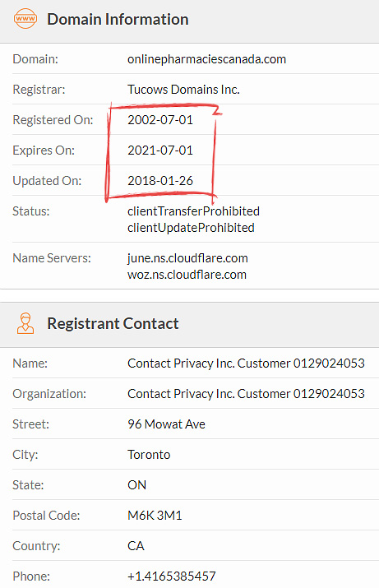Click the Tucows Domains Inc. registrar value
The image size is (379, 588).
click(x=183, y=90)
